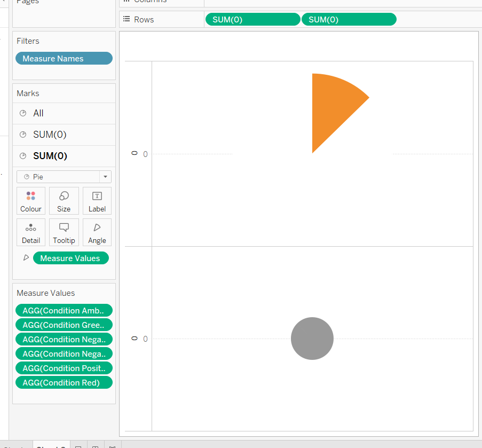Expand the All marks section
This screenshot has height=448, width=482.
[x=38, y=113]
